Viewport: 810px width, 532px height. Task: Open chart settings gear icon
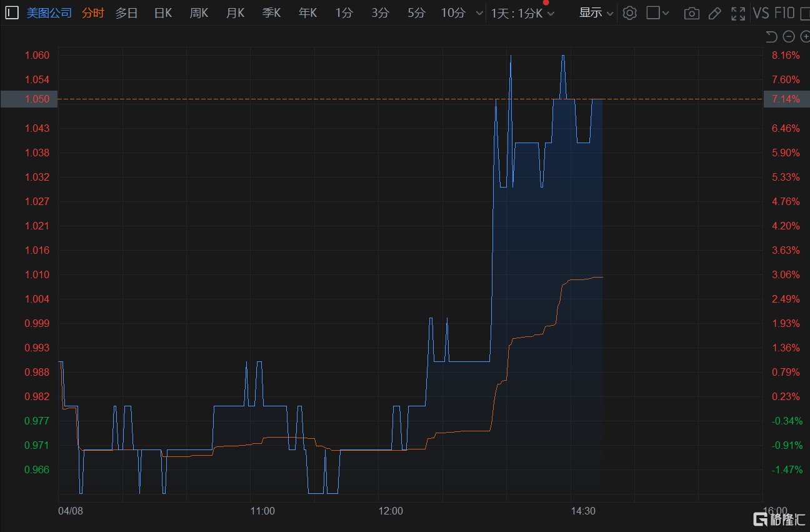629,13
